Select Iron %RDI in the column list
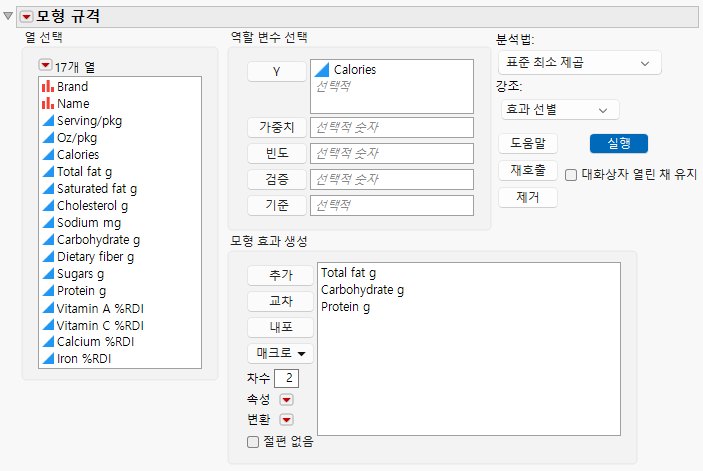 (x=84, y=359)
